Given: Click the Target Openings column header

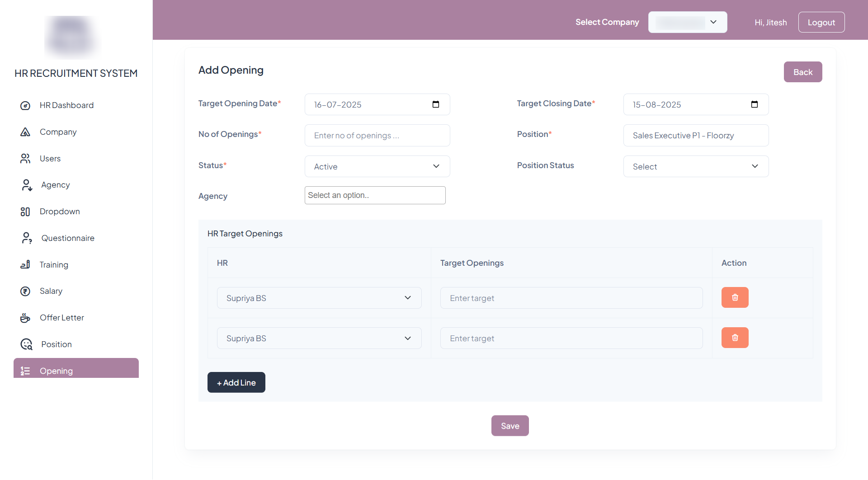Looking at the screenshot, I should 472,263.
